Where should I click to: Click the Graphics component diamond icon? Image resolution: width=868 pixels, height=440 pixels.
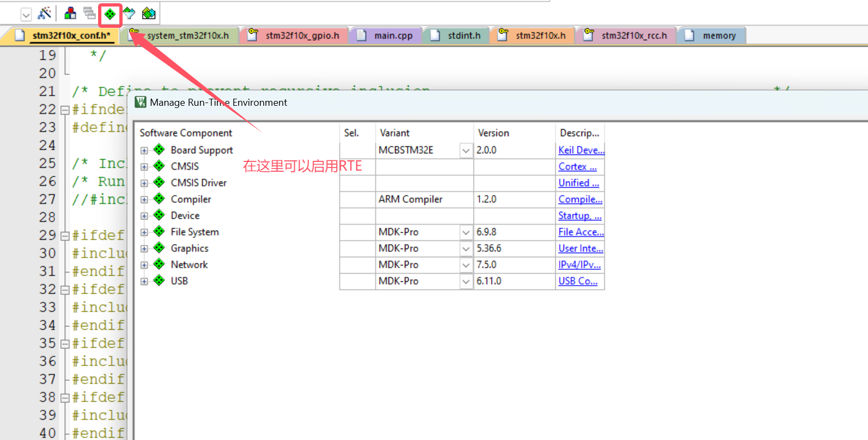tap(159, 248)
